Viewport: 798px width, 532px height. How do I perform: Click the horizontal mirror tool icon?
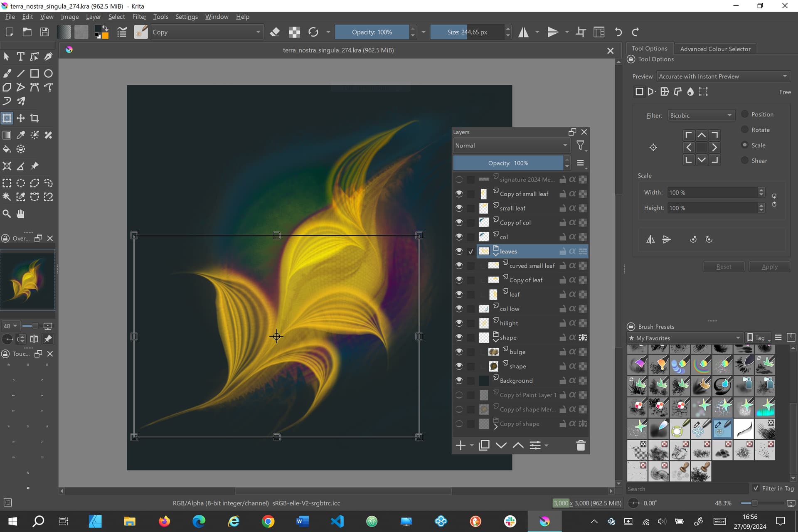(x=523, y=32)
